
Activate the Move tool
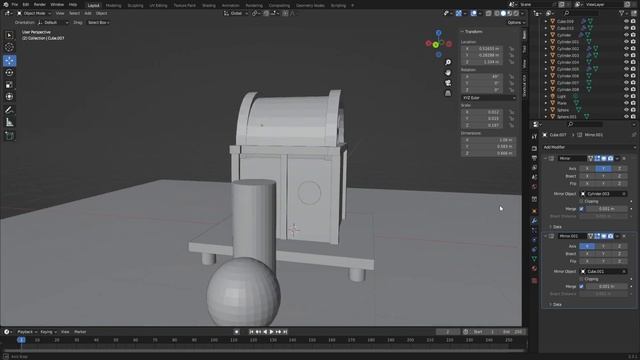point(9,61)
